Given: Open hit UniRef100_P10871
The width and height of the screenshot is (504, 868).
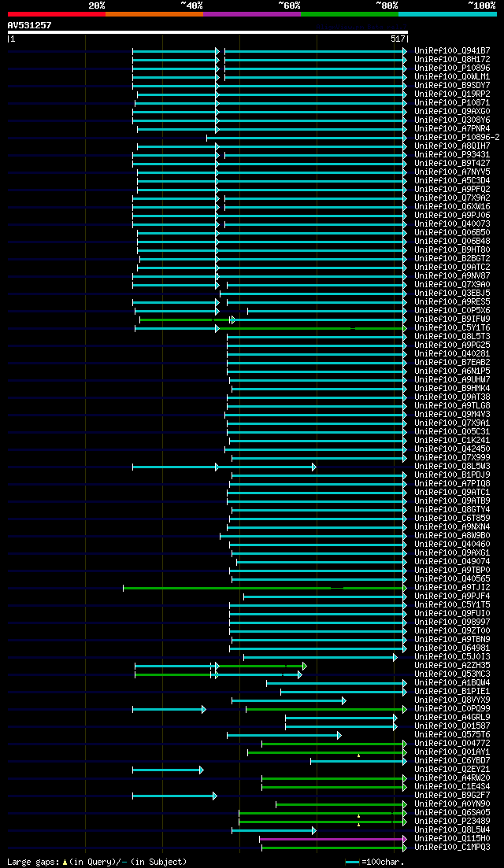Looking at the screenshot, I should click(x=453, y=103).
